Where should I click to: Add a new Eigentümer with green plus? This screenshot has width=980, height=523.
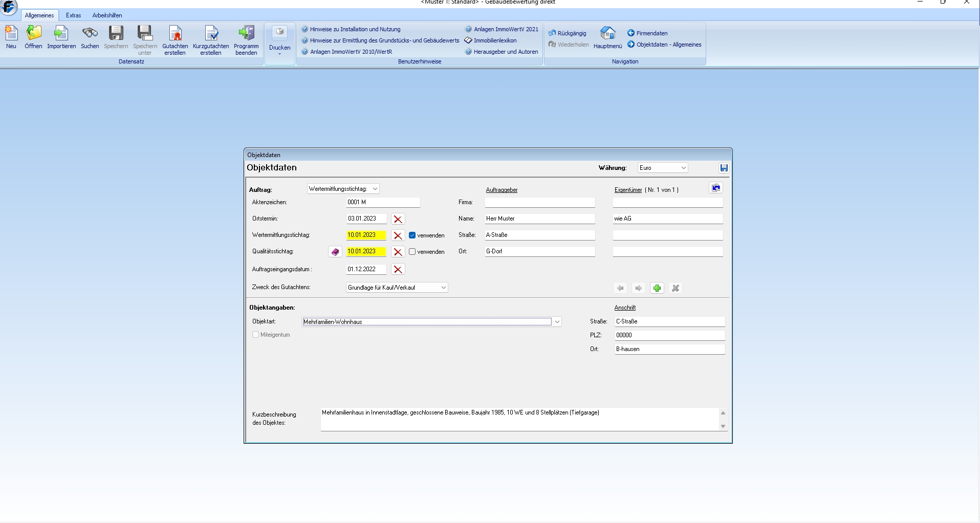(x=657, y=288)
